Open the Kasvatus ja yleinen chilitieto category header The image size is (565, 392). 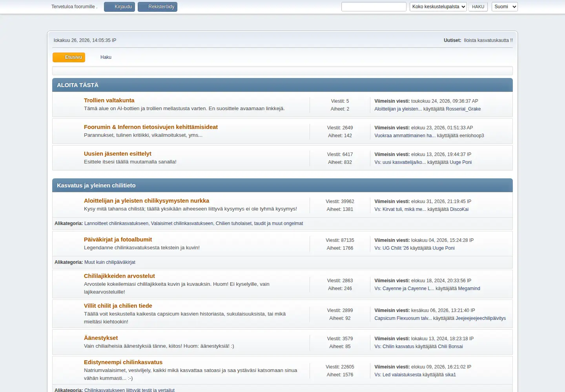(x=96, y=185)
